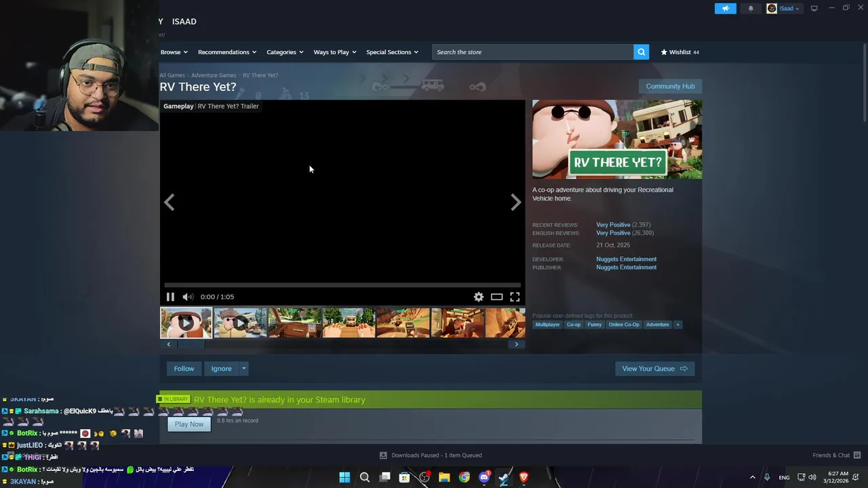Image resolution: width=868 pixels, height=488 pixels.
Task: Open the Ignore options dropdown arrow
Action: point(244,369)
